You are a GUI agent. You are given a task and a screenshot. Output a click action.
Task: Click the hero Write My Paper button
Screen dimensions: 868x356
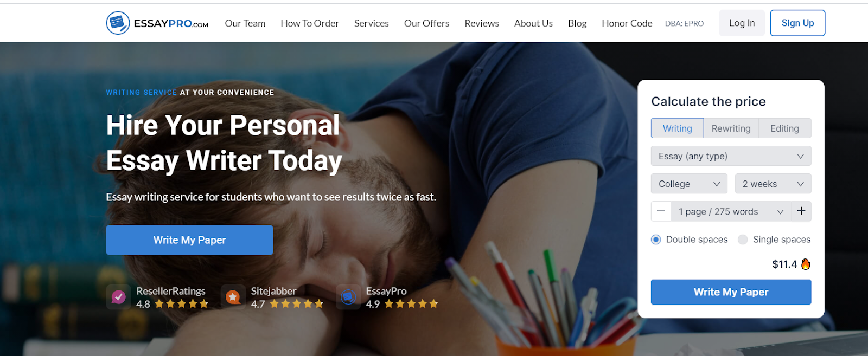189,240
